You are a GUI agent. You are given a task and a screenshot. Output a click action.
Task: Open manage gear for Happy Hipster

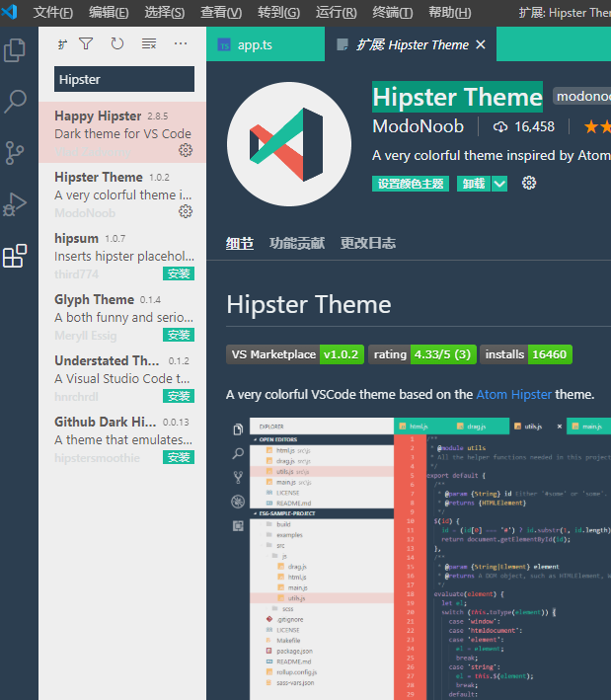click(x=186, y=150)
